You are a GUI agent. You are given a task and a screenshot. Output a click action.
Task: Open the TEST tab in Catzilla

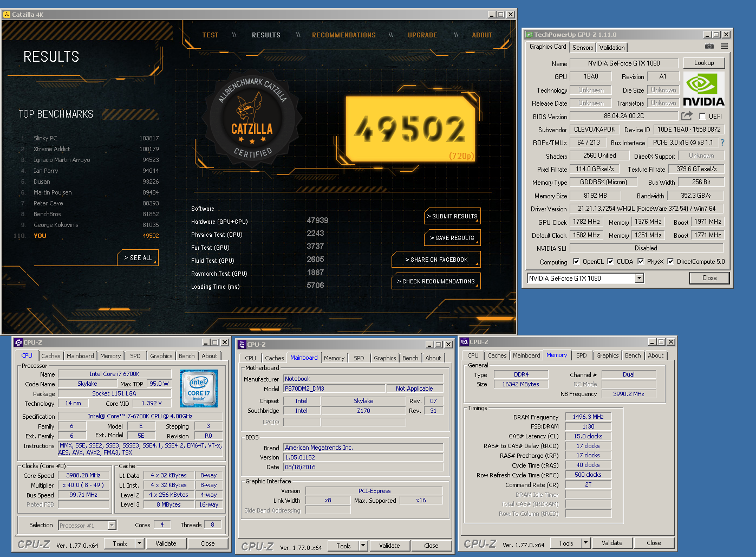(210, 35)
